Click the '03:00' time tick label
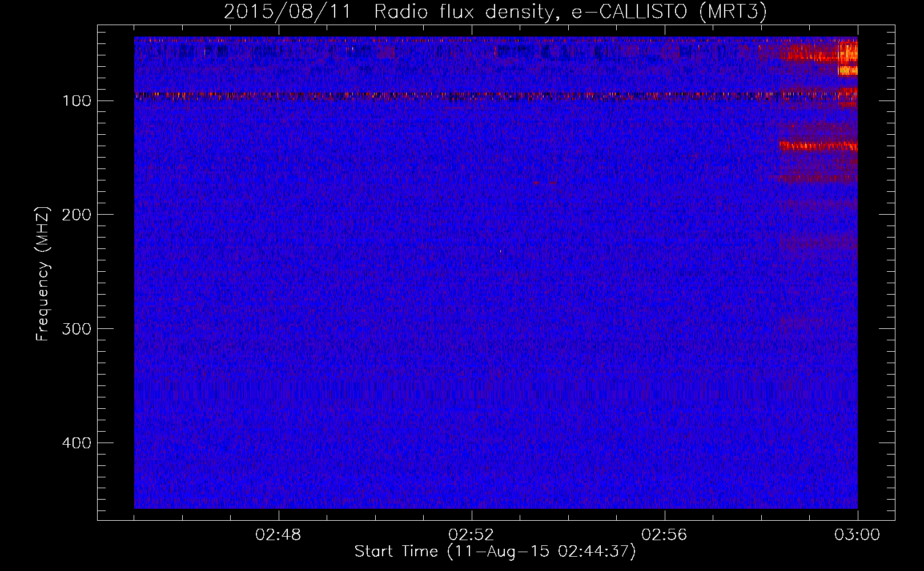This screenshot has height=571, width=924. pyautogui.click(x=857, y=535)
